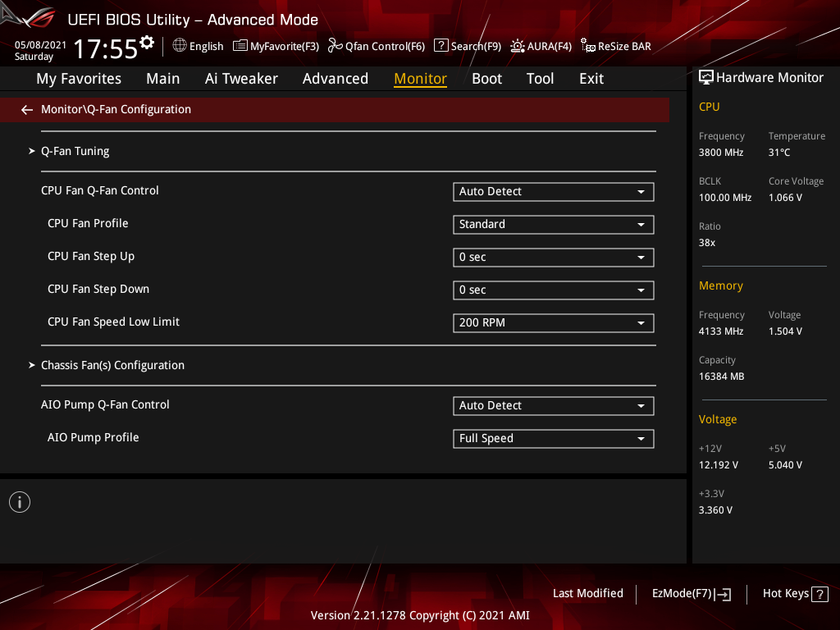Expand Chassis Fan(s) Configuration submenu
840x630 pixels.
(x=112, y=365)
